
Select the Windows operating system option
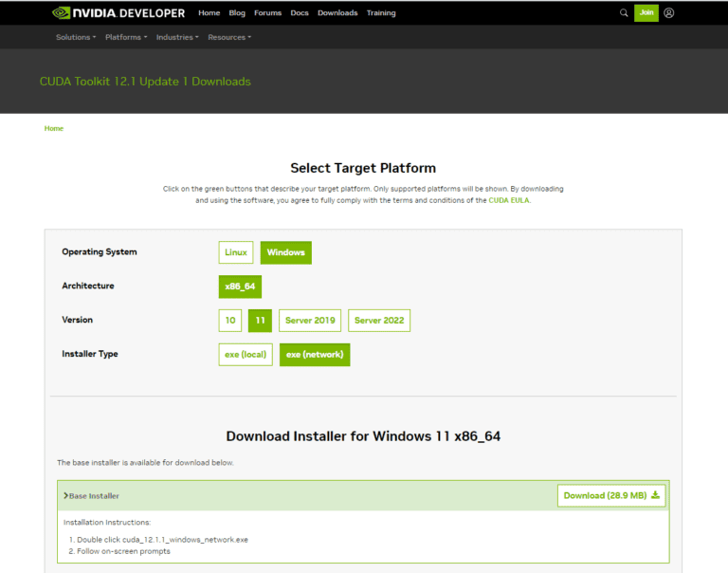click(285, 252)
